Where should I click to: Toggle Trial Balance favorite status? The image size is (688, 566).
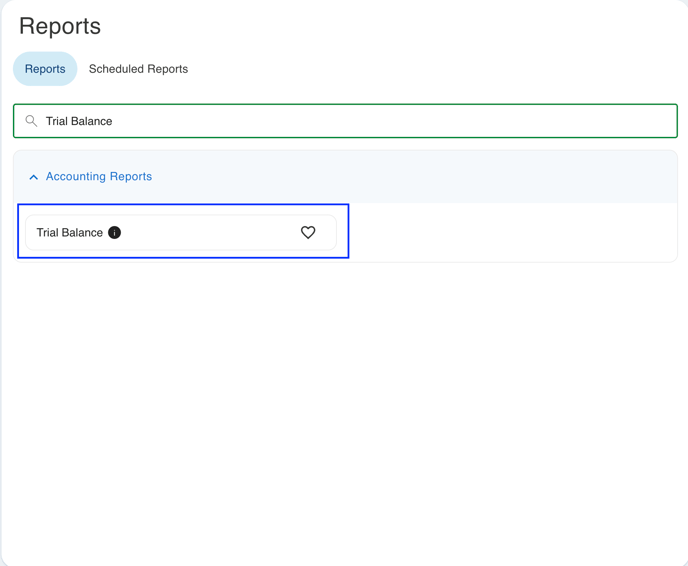pos(308,232)
